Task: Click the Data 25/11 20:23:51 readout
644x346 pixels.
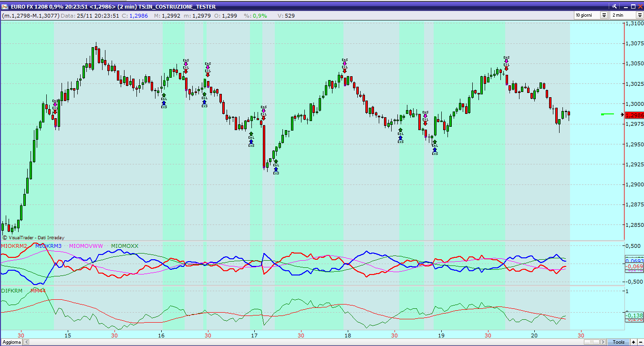Action: (90, 16)
